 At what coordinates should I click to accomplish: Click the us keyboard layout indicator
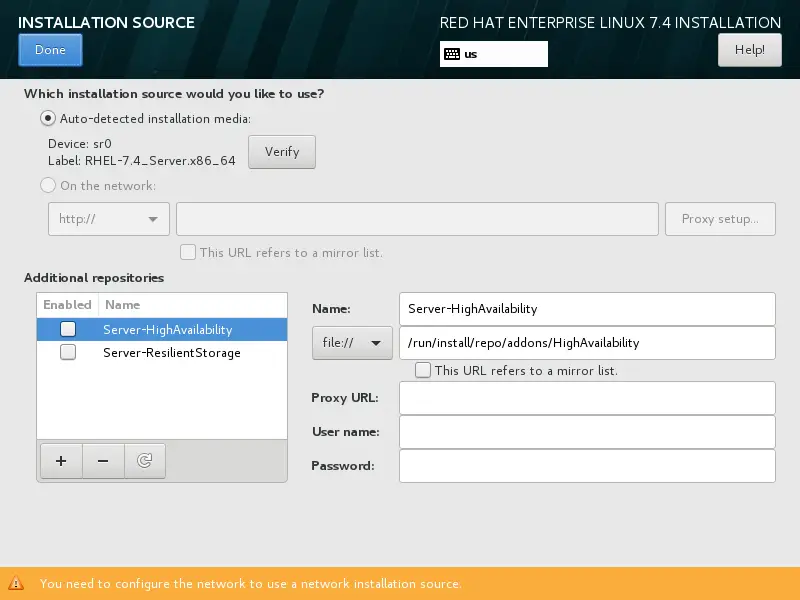[493, 54]
